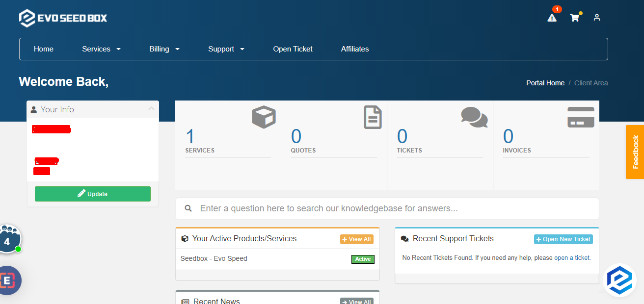Click the Update profile button
The width and height of the screenshot is (644, 304).
pyautogui.click(x=92, y=194)
